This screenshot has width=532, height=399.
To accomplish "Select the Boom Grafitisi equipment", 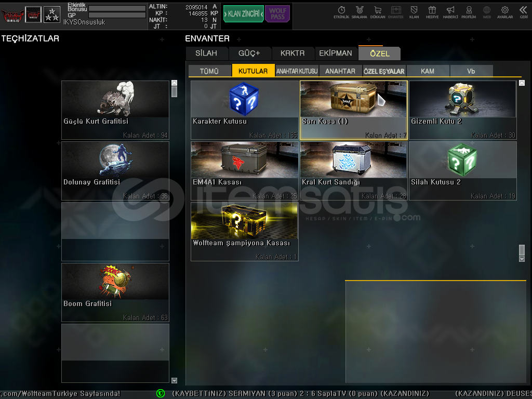I will pyautogui.click(x=115, y=292).
